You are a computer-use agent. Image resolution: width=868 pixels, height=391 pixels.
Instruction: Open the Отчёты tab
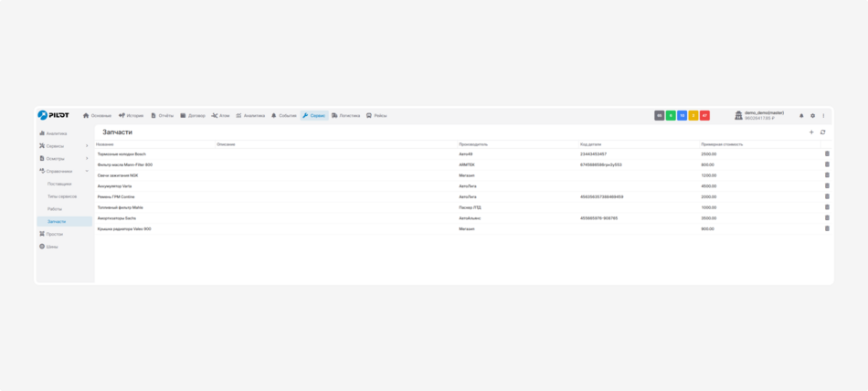coord(162,116)
